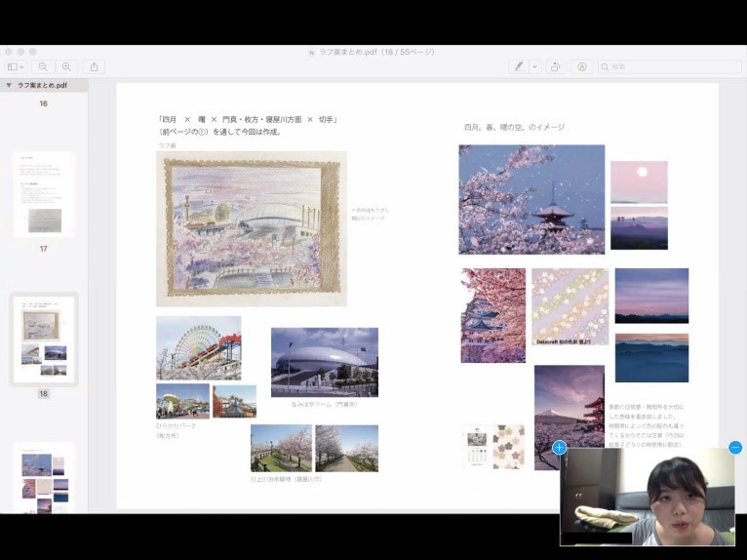Click the zoom in magnifier button
Screen dimensions: 747x560
(66, 67)
